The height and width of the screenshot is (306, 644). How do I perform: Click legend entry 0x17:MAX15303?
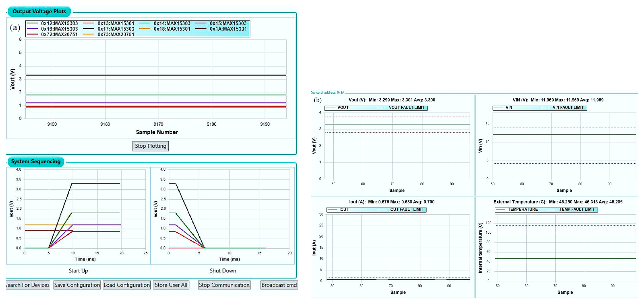coord(116,29)
